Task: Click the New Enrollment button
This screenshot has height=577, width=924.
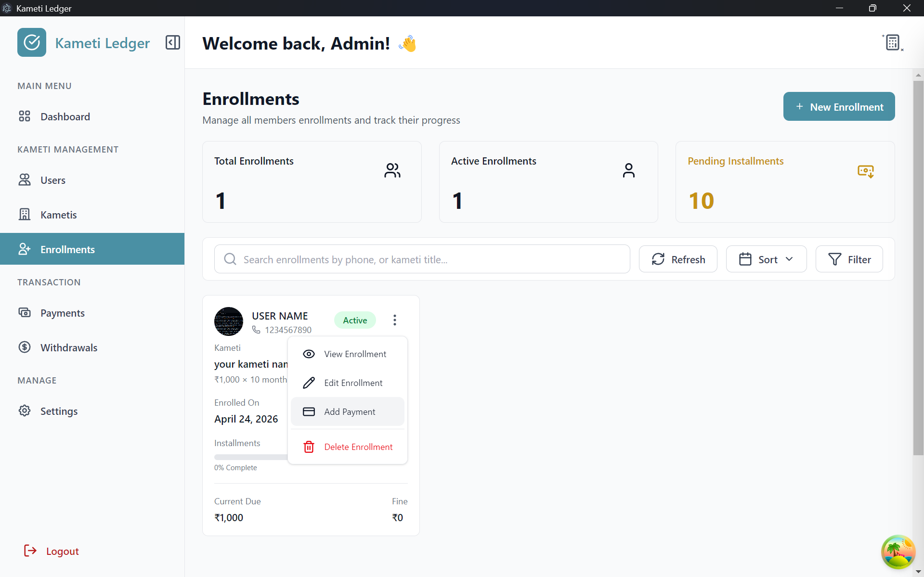Action: click(x=839, y=107)
